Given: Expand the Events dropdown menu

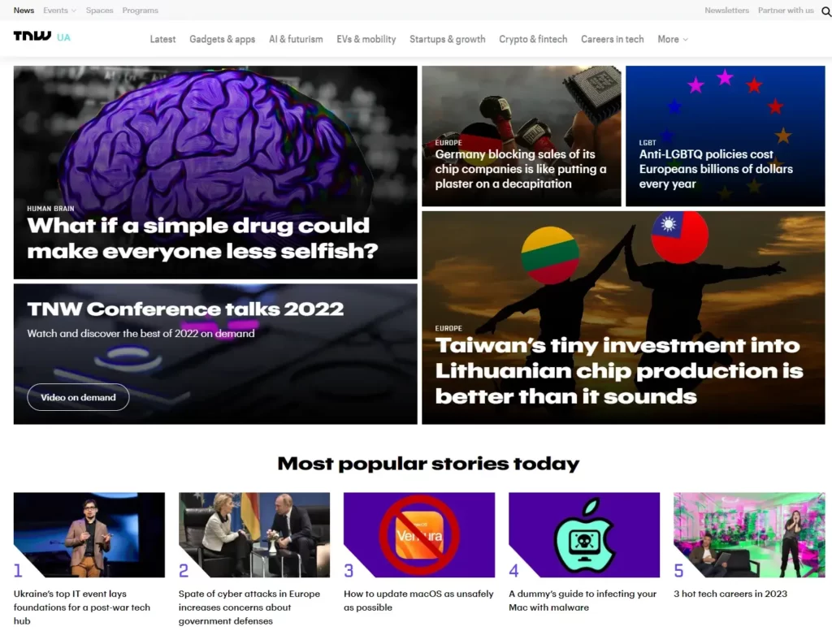Looking at the screenshot, I should pos(59,10).
